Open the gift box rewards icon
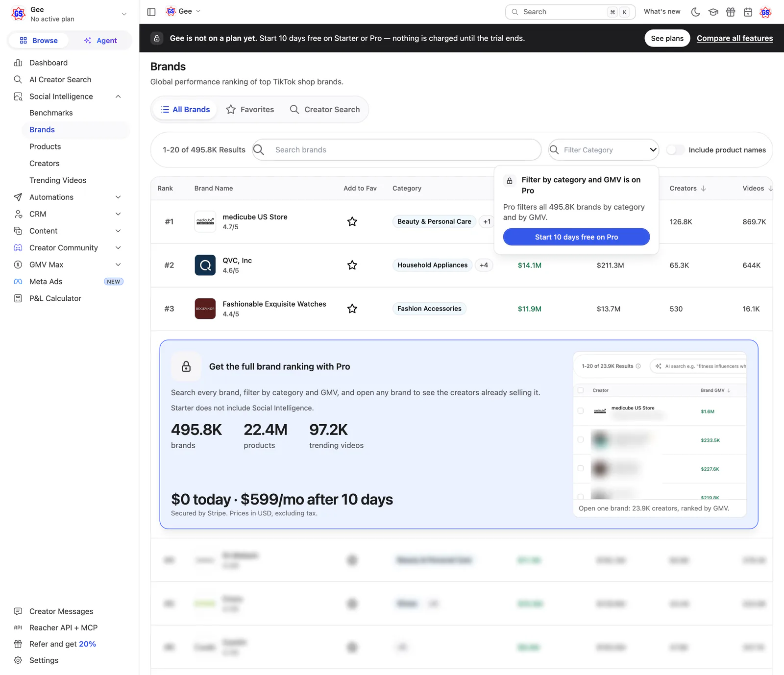The height and width of the screenshot is (675, 784). [731, 12]
